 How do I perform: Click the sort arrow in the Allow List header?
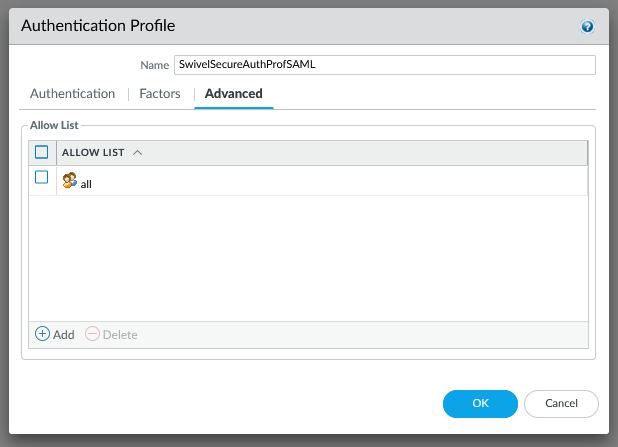[x=137, y=152]
